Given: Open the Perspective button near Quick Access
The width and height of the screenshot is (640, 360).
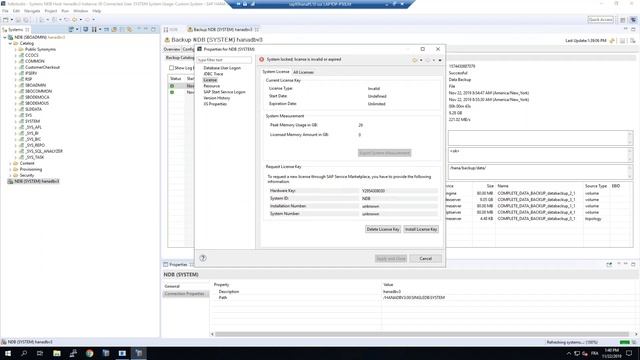Looking at the screenshot, I should tap(623, 20).
